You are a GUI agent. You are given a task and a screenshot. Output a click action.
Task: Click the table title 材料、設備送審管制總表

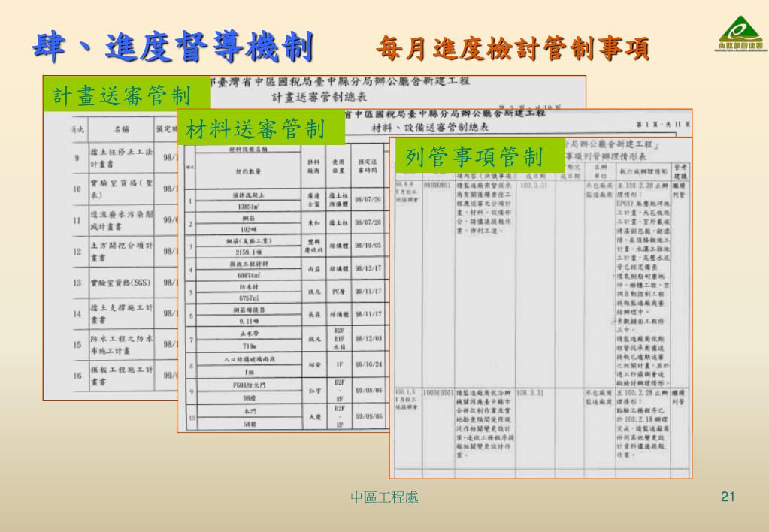(430, 128)
